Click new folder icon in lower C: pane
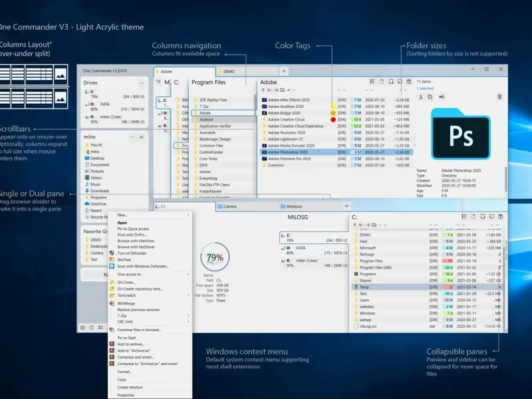Image resolution: width=532 pixels, height=399 pixels. tap(374, 225)
